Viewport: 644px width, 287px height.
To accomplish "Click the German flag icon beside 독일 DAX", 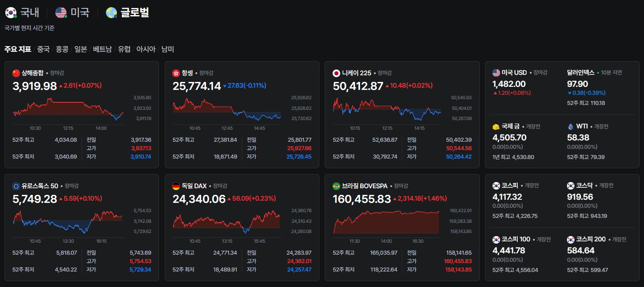I will click(176, 186).
